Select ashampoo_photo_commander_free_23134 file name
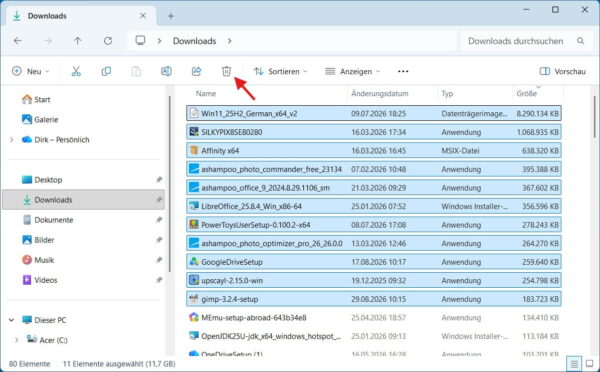The width and height of the screenshot is (600, 372). [x=271, y=169]
